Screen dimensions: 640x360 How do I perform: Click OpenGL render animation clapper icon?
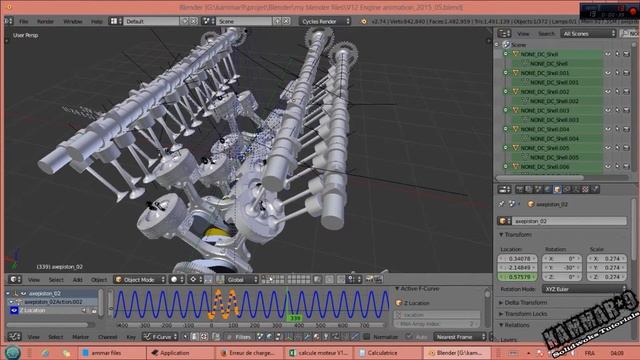tap(378, 279)
